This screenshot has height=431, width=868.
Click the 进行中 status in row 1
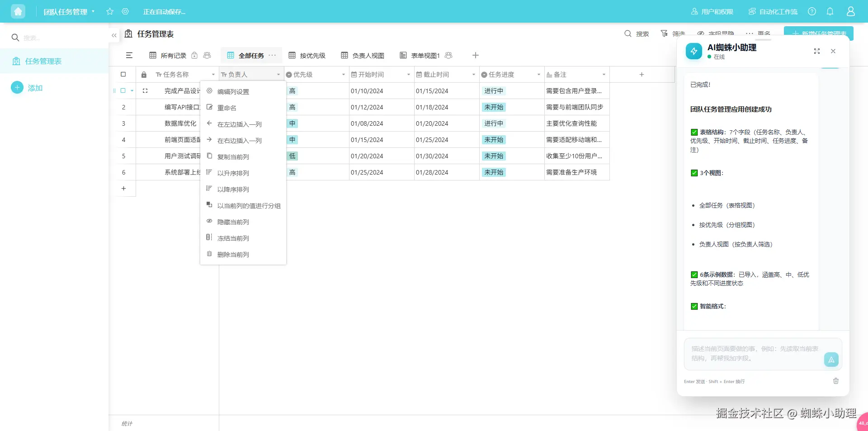click(x=494, y=91)
